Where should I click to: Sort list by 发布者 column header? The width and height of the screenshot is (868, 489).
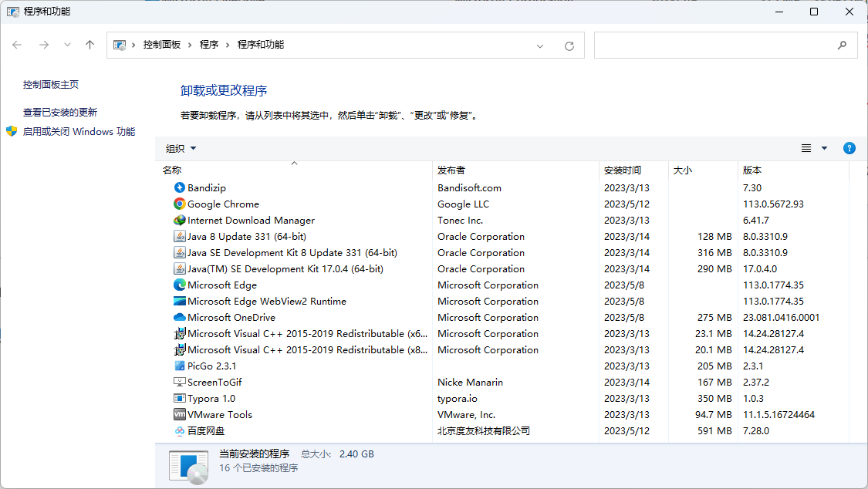pos(451,170)
